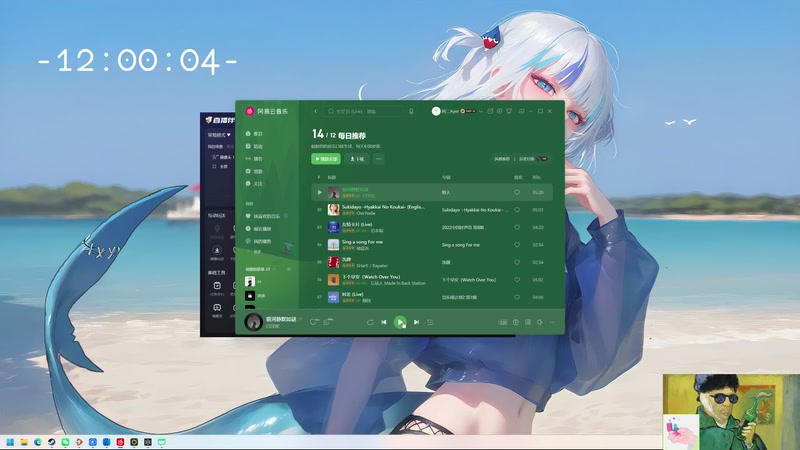
Task: Click the download button beside play-all
Action: [357, 159]
